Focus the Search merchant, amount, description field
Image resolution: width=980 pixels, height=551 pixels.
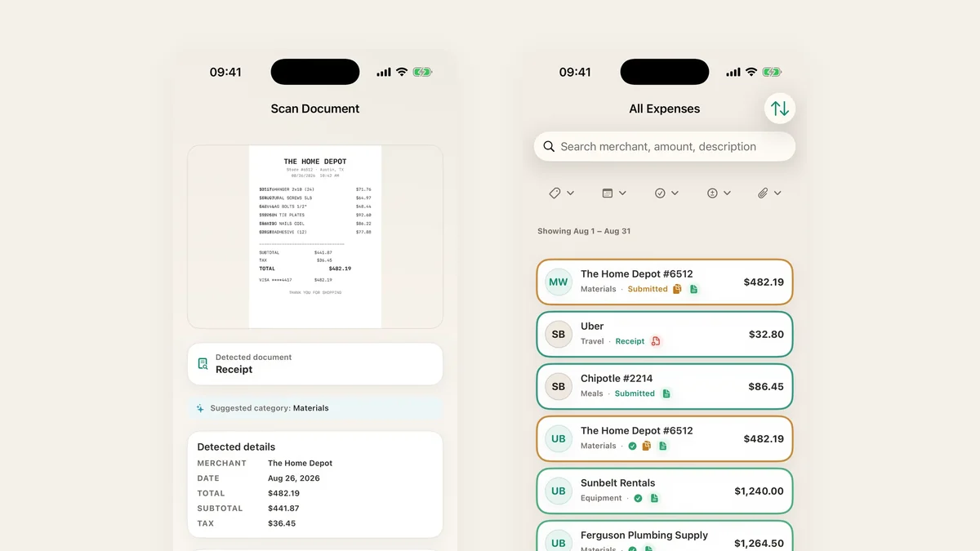(x=665, y=147)
